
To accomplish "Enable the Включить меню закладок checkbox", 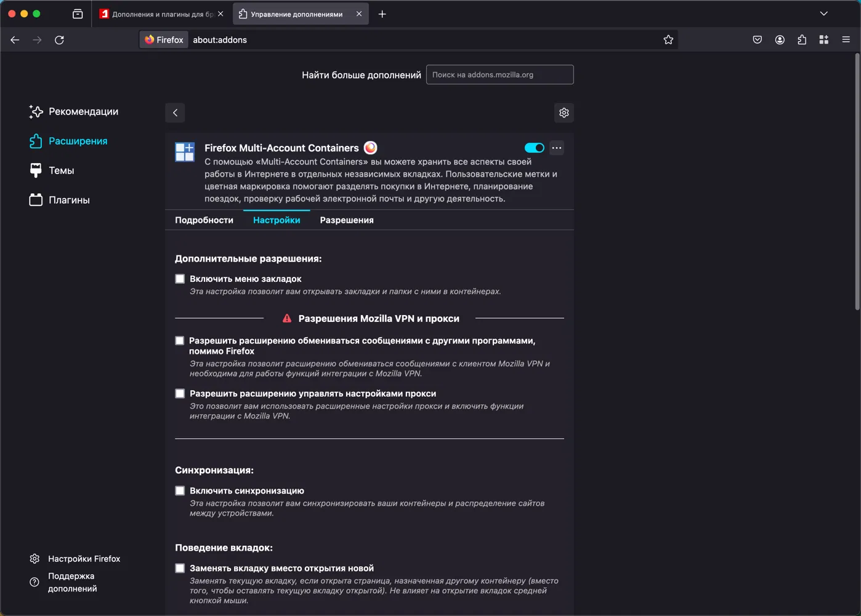I will click(180, 279).
